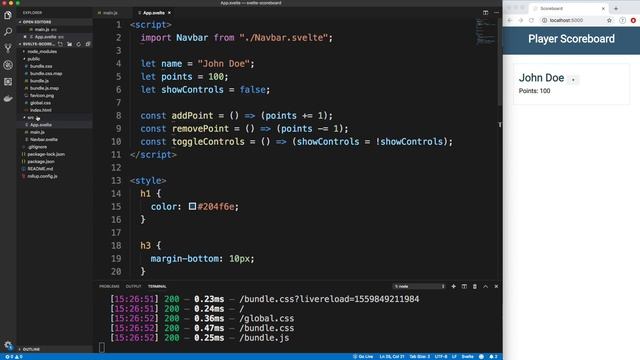Screen dimensions: 640x360
Task: Click errors and warnings count in status bar
Action: tap(14, 357)
